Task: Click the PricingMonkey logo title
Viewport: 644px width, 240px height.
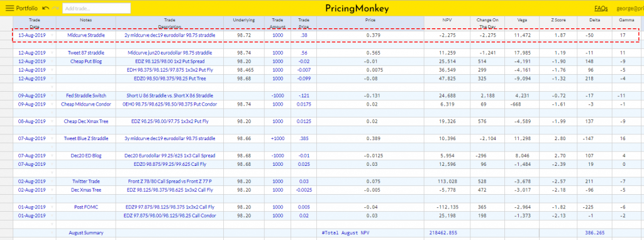Action: pyautogui.click(x=357, y=9)
